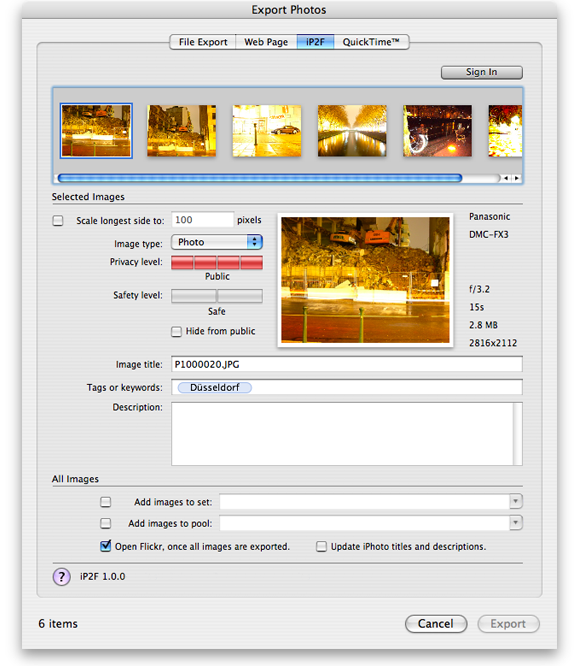Enable Scale longest side to checkbox
The height and width of the screenshot is (666, 580).
[x=58, y=220]
